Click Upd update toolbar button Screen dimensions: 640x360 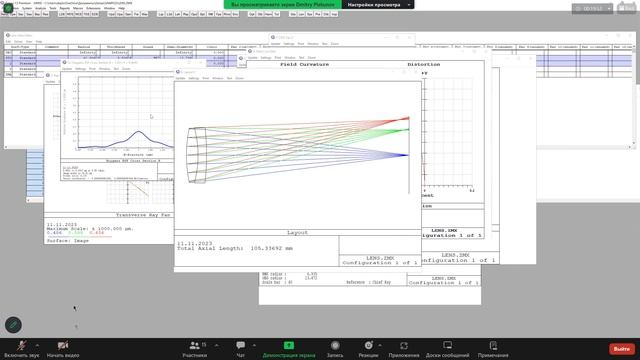pyautogui.click(x=111, y=14)
